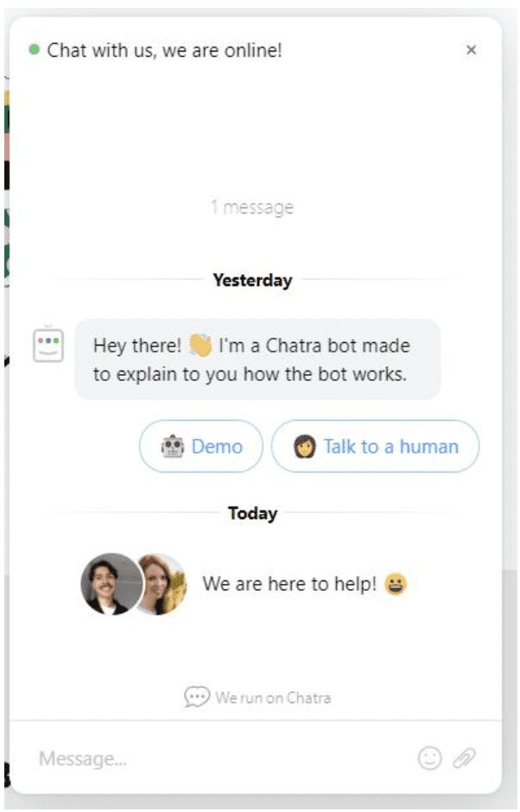Click the green online status dot

point(35,50)
